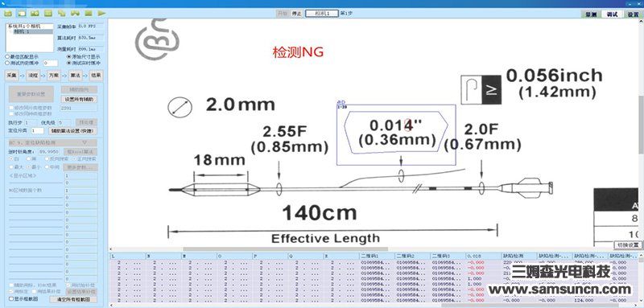Click the 缺陷检测 column header in results table

(x=519, y=256)
